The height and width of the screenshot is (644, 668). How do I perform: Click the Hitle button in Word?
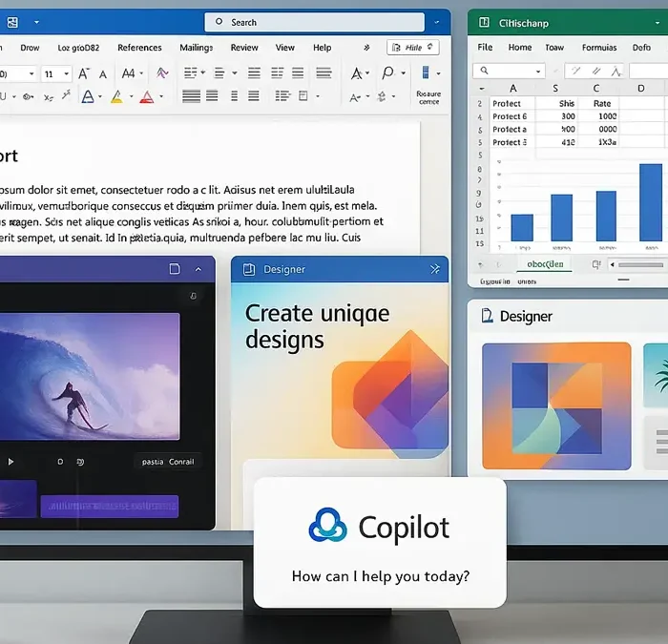coord(413,48)
